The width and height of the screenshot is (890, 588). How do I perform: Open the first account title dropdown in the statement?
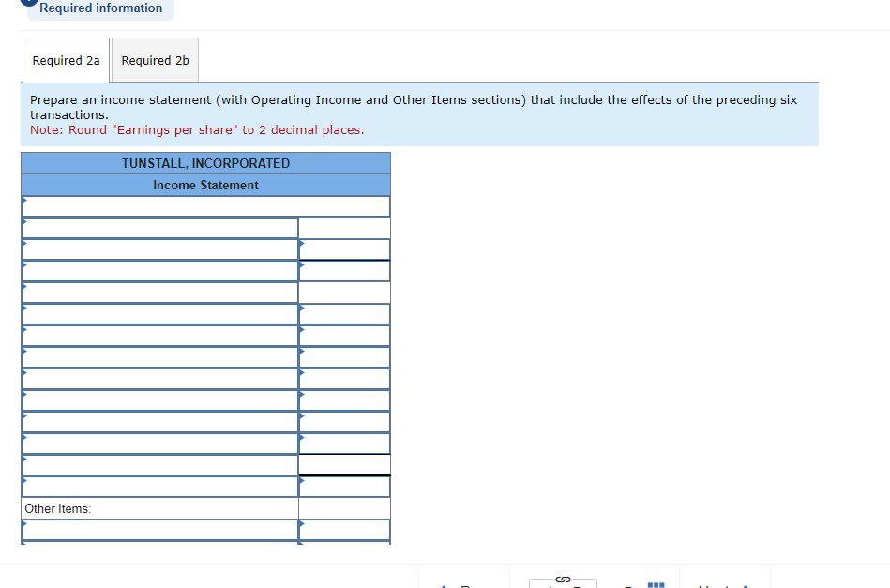[x=23, y=205]
